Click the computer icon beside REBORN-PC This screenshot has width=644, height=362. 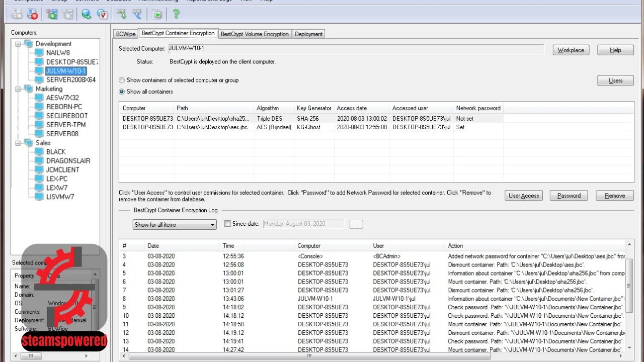pos(39,107)
